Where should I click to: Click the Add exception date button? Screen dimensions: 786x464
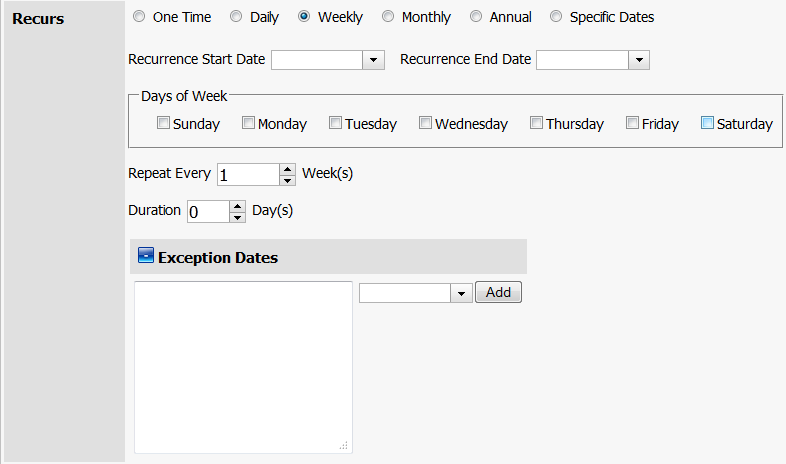[x=498, y=292]
